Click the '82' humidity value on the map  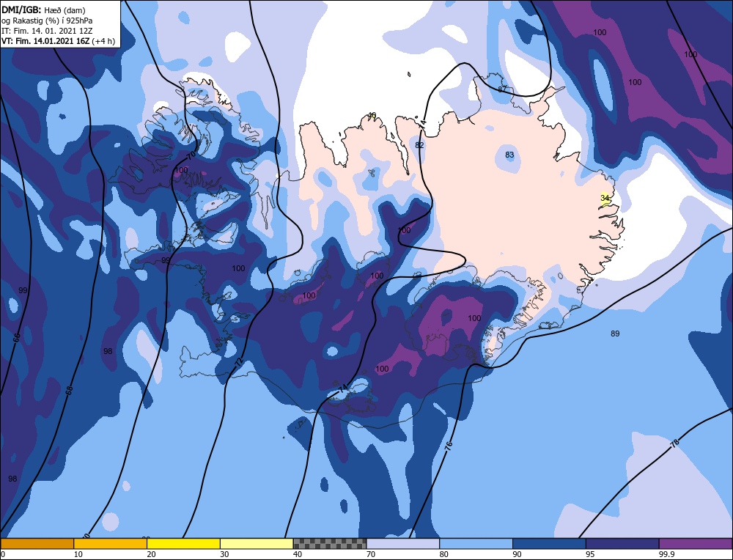pyautogui.click(x=419, y=145)
